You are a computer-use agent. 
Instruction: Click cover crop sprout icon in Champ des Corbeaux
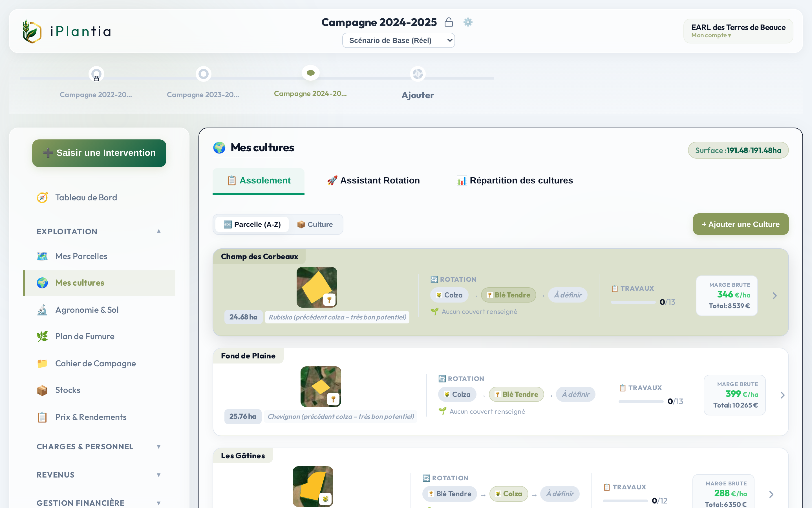click(x=434, y=312)
